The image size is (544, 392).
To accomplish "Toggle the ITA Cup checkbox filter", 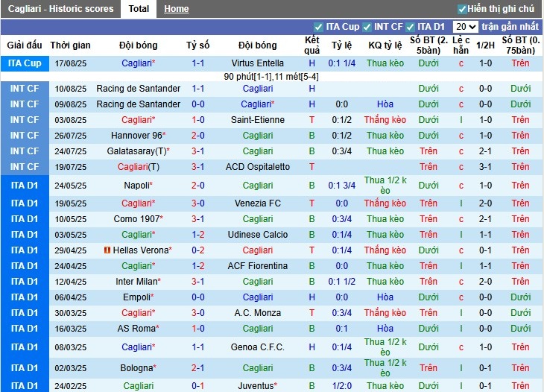I will click(x=319, y=27).
